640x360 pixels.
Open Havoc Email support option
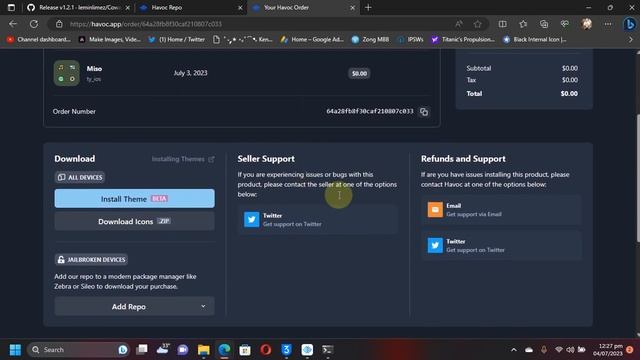point(501,210)
